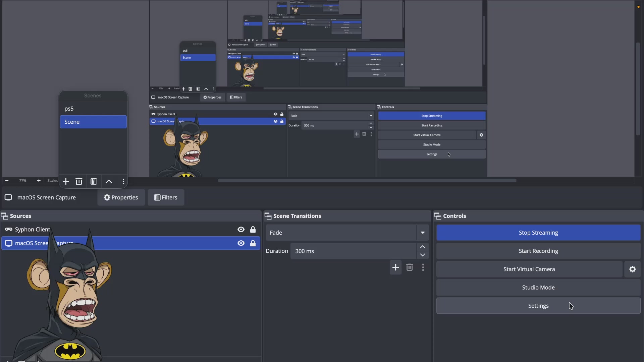Open source Properties

click(x=121, y=197)
